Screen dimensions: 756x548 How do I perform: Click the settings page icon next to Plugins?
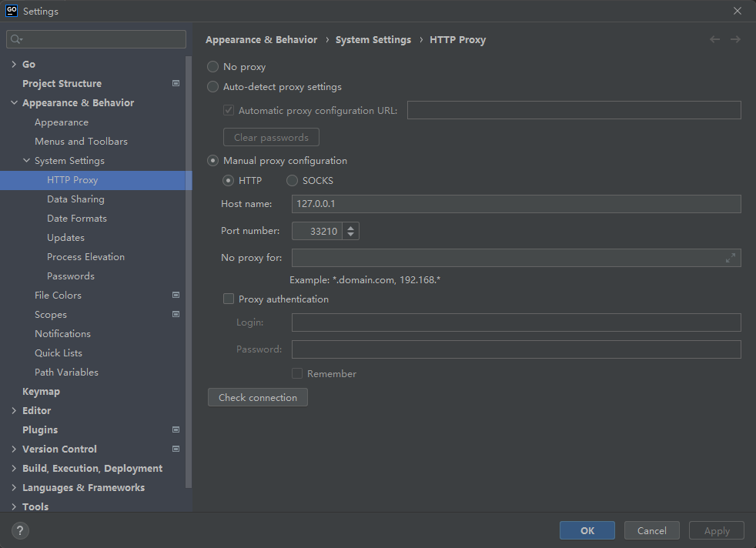[x=176, y=429]
